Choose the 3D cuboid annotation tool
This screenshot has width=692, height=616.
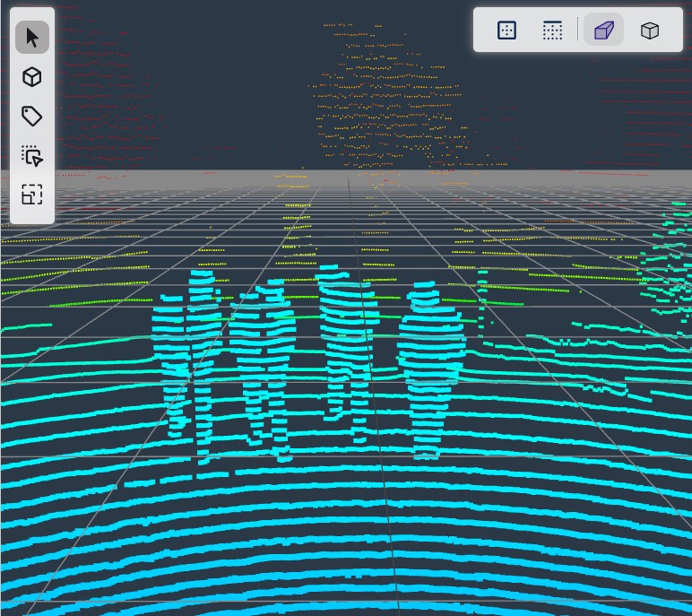[31, 77]
